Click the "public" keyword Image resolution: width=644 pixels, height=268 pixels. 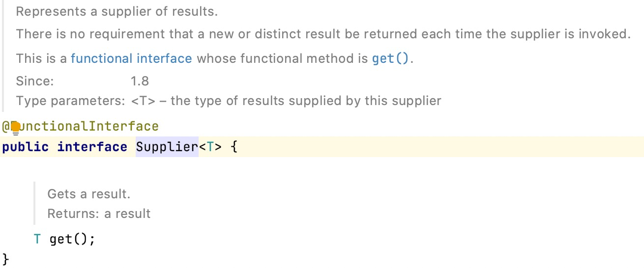pyautogui.click(x=26, y=147)
